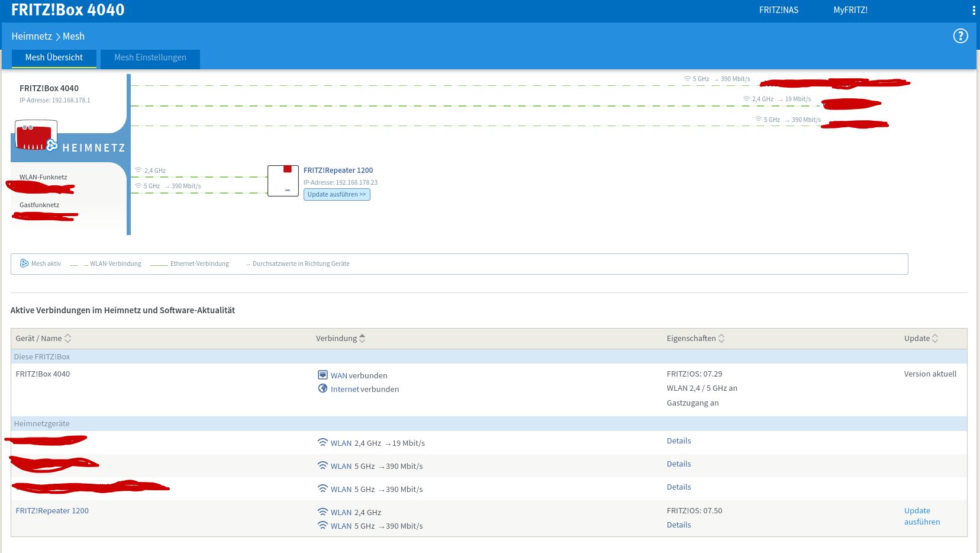This screenshot has height=553, width=980.
Task: Sort table by Eigenschaften column
Action: point(695,339)
